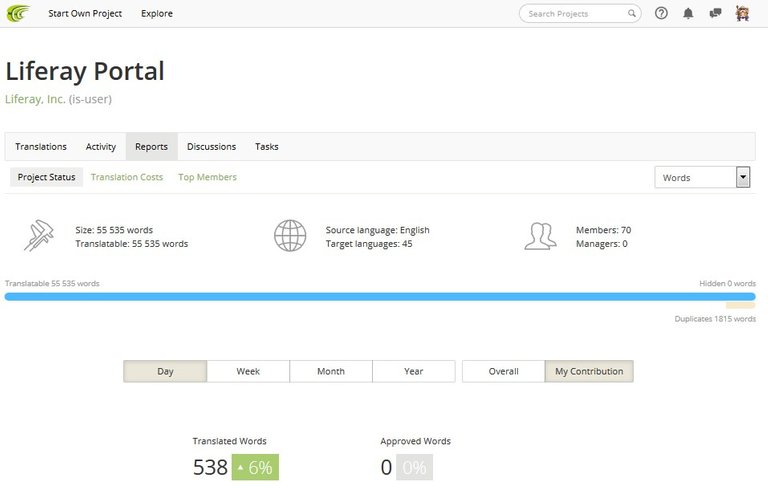Click the green up-arrow in the 6% badge

pyautogui.click(x=240, y=467)
